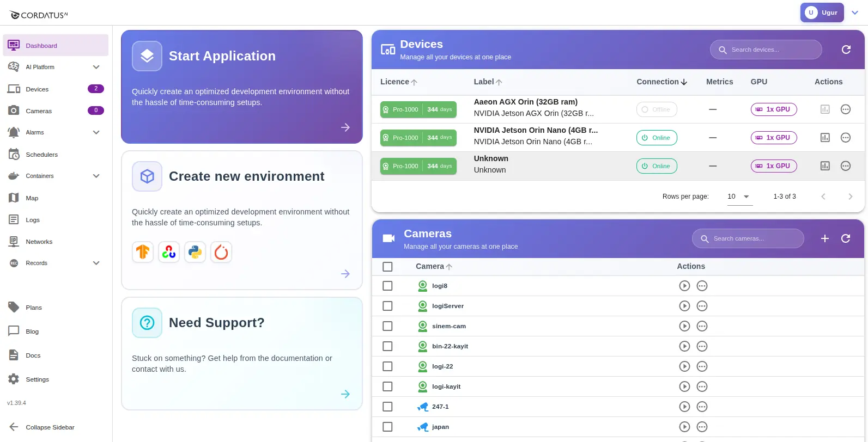
Task: Open the Rows per page dropdown
Action: pyautogui.click(x=740, y=197)
